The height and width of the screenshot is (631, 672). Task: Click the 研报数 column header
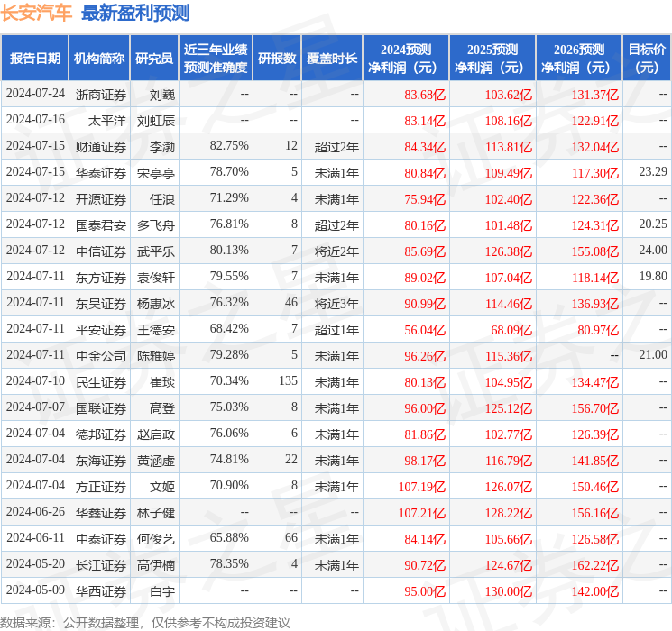coord(277,59)
